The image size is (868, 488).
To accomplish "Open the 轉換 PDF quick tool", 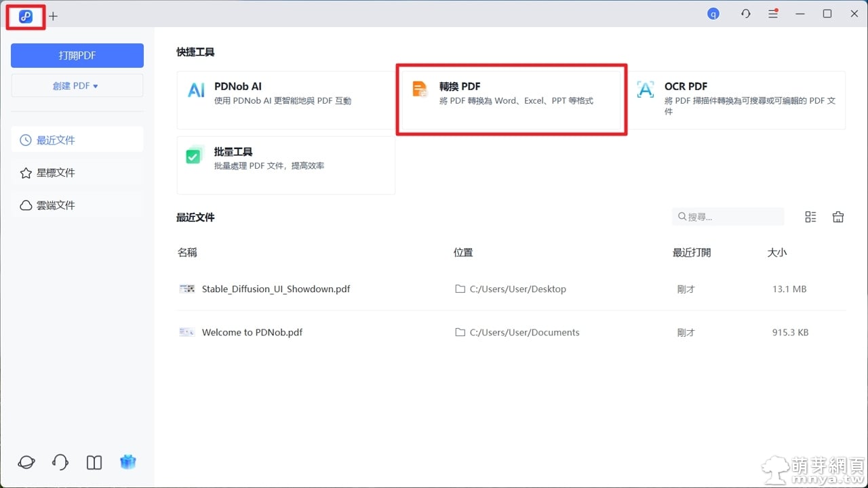I will coord(511,100).
